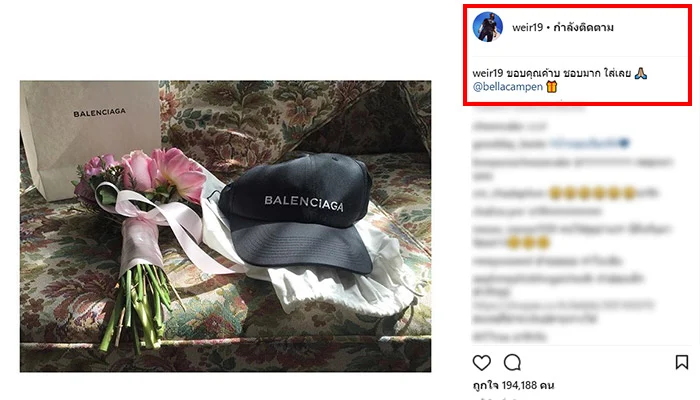Like the post with the heart icon
The width and height of the screenshot is (700, 400).
click(x=482, y=362)
